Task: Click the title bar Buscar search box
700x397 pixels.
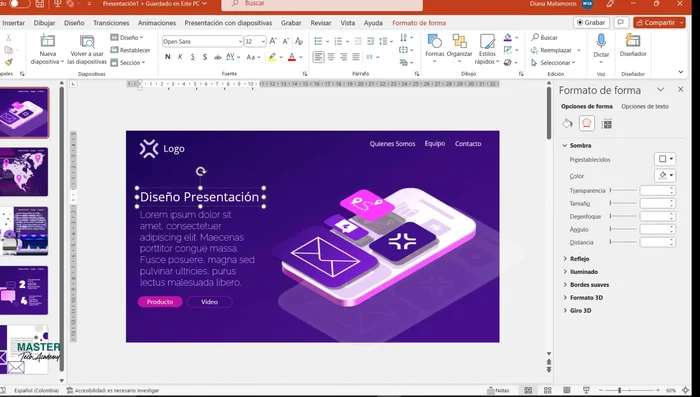Action: pyautogui.click(x=322, y=4)
